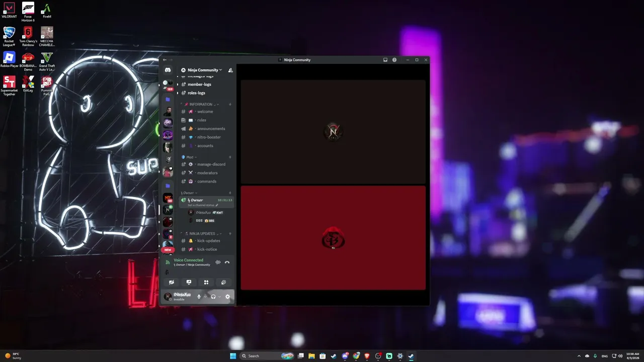Open noise suppression options in voice panel
The image size is (644, 362).
click(x=218, y=262)
